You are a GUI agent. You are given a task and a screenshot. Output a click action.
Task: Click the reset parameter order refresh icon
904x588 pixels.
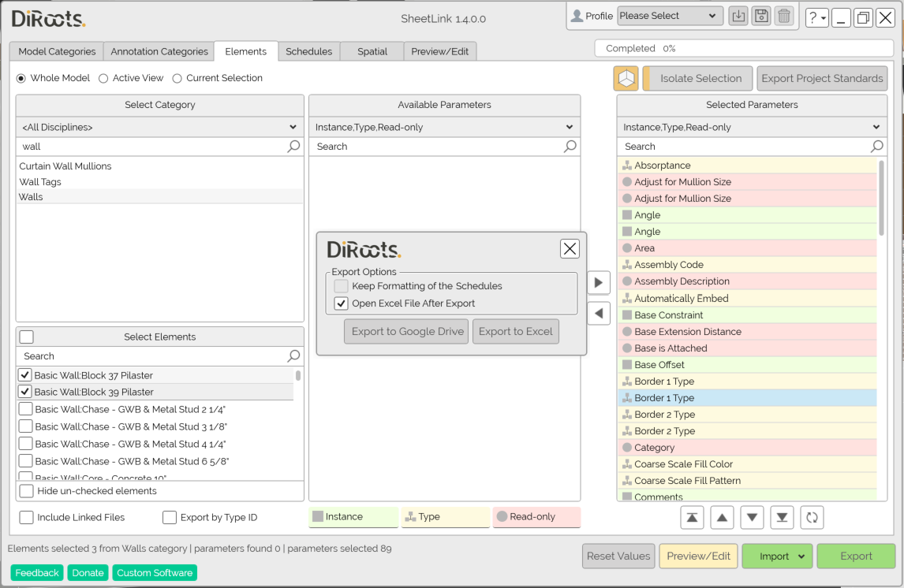[x=812, y=517]
